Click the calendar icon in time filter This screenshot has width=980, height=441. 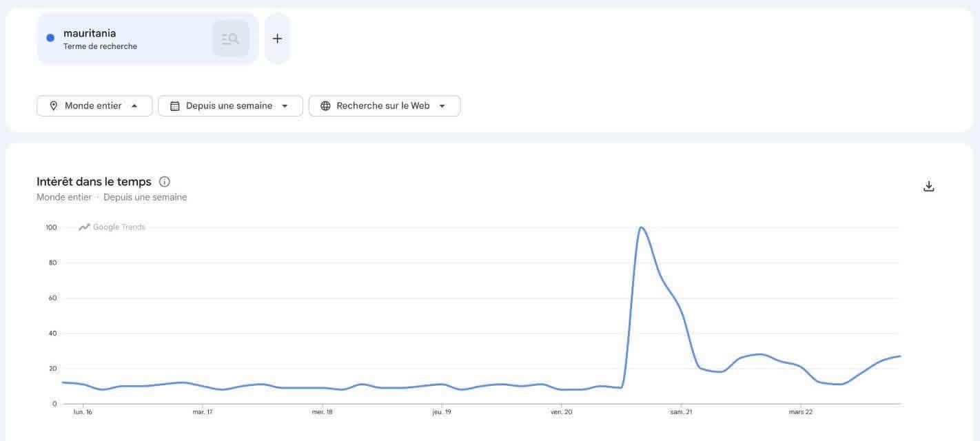coord(175,106)
